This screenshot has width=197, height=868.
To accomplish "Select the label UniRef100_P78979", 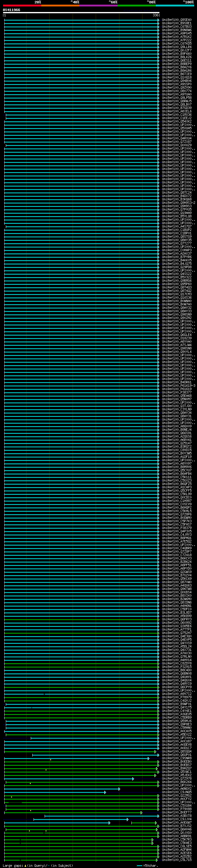I will [x=176, y=697].
